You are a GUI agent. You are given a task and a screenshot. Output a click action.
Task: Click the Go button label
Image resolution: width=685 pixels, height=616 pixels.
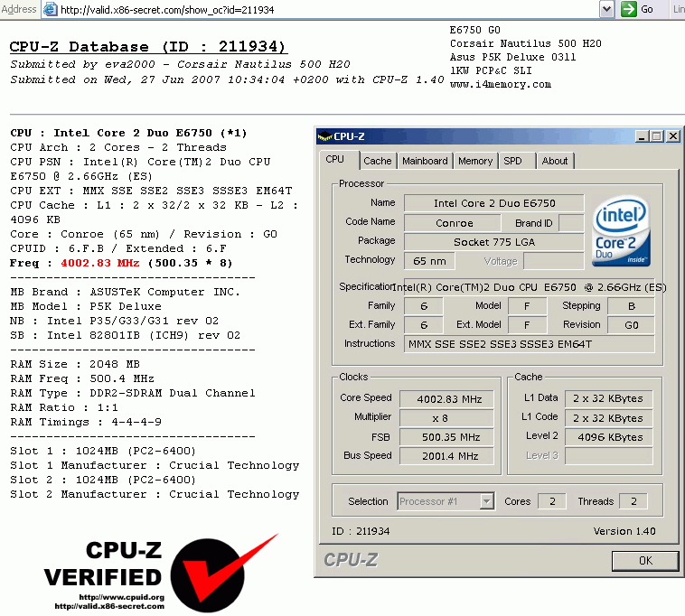[647, 9]
